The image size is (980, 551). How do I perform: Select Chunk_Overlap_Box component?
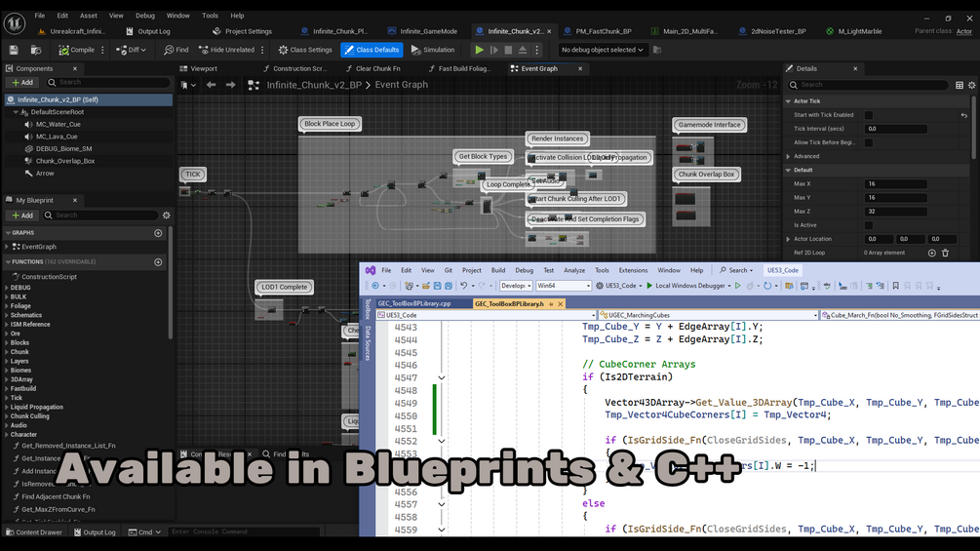65,161
